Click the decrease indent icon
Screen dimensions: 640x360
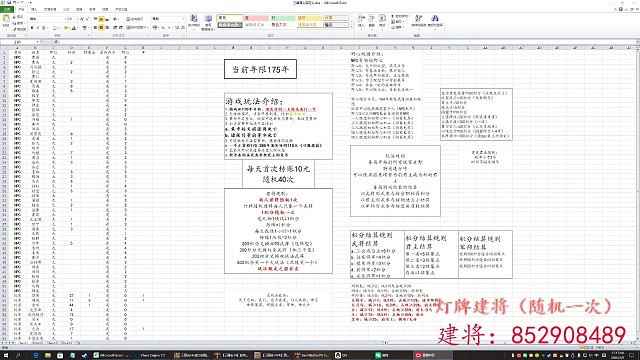click(115, 27)
